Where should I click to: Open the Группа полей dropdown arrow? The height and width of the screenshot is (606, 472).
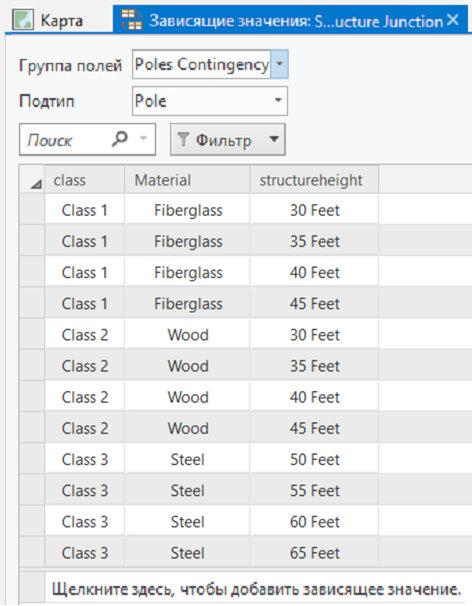point(279,64)
